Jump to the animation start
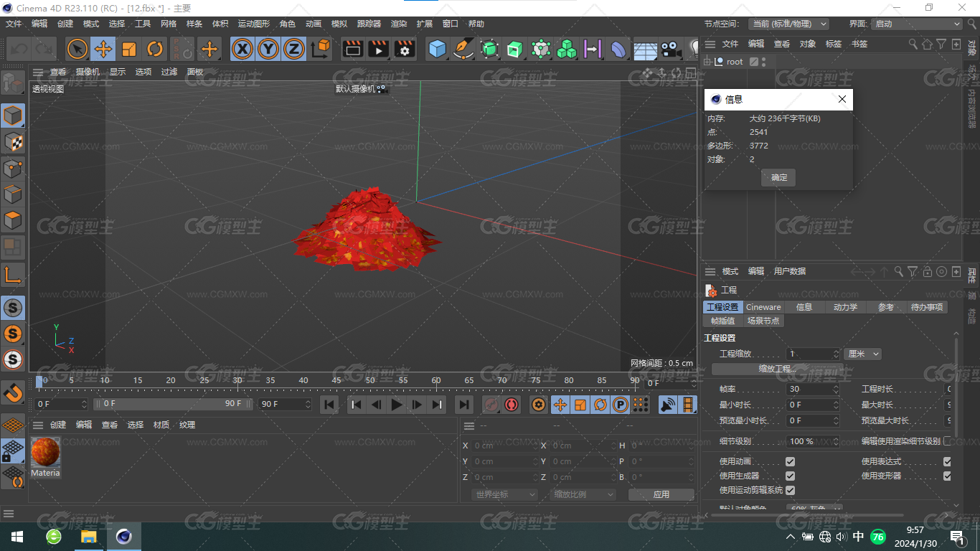The width and height of the screenshot is (980, 551). pyautogui.click(x=329, y=405)
